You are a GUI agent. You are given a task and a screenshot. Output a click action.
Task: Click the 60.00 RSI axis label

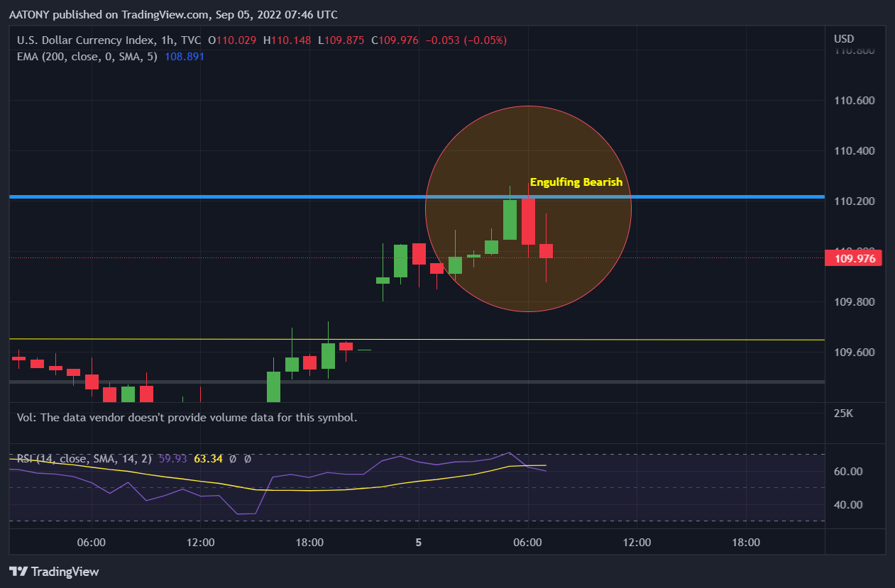[x=847, y=472]
